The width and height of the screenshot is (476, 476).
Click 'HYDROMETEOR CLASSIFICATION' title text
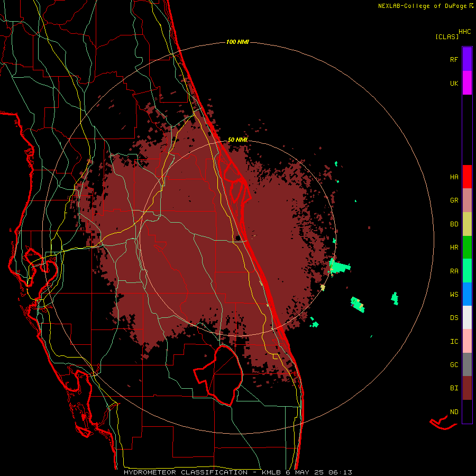click(186, 472)
